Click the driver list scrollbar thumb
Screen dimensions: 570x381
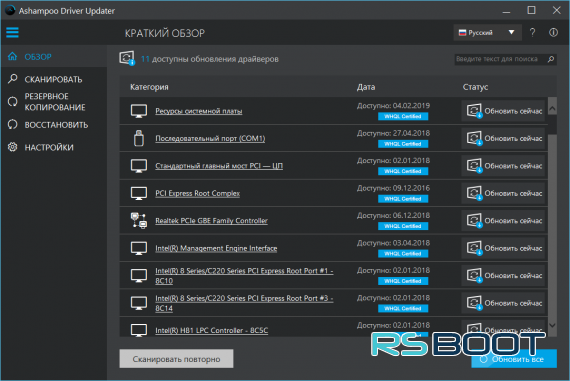pyautogui.click(x=552, y=124)
